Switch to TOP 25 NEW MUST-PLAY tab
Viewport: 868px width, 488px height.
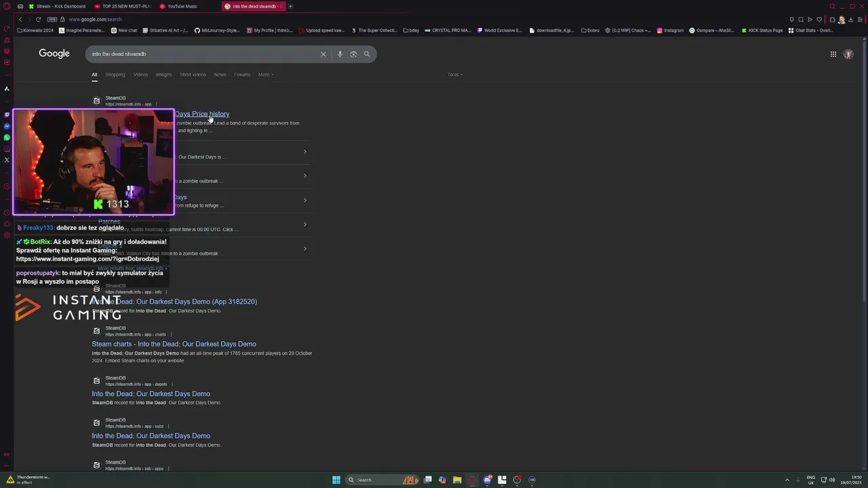coord(123,6)
